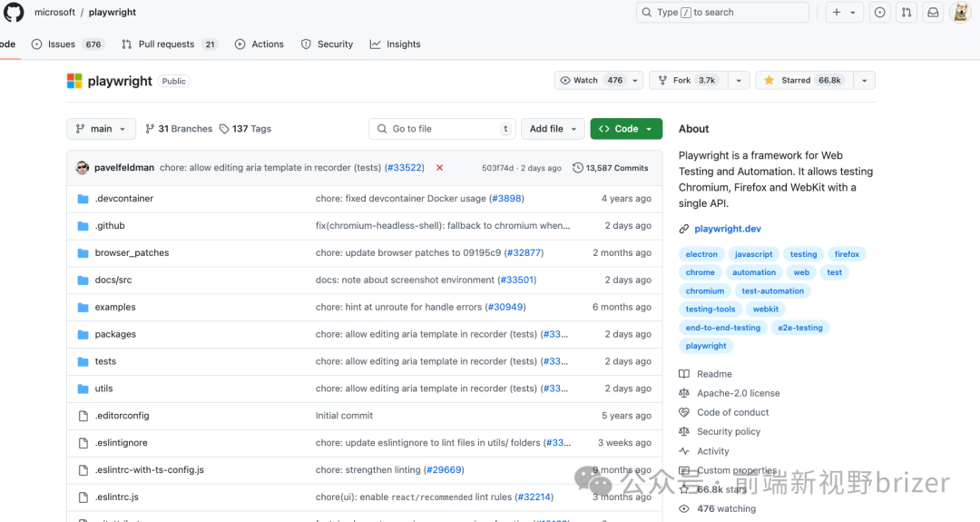Click the Microsoft logo beside playwright title
Viewport: 980px width, 522px height.
(74, 81)
